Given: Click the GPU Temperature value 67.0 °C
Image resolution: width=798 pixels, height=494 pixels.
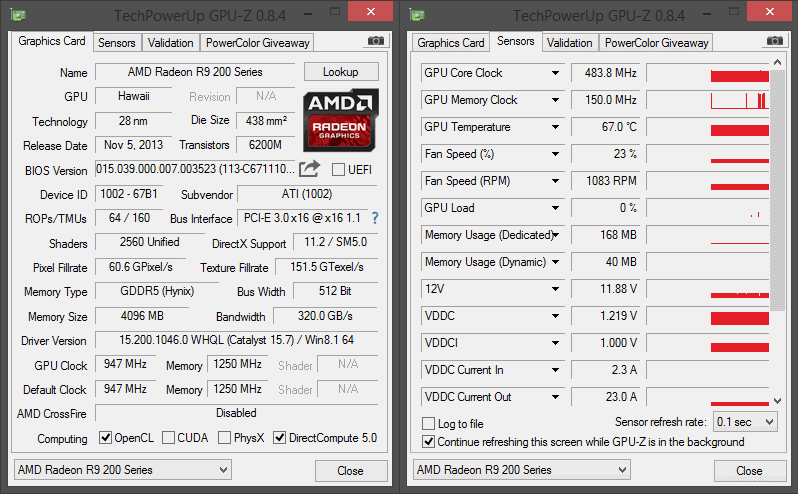Looking at the screenshot, I should [x=606, y=127].
